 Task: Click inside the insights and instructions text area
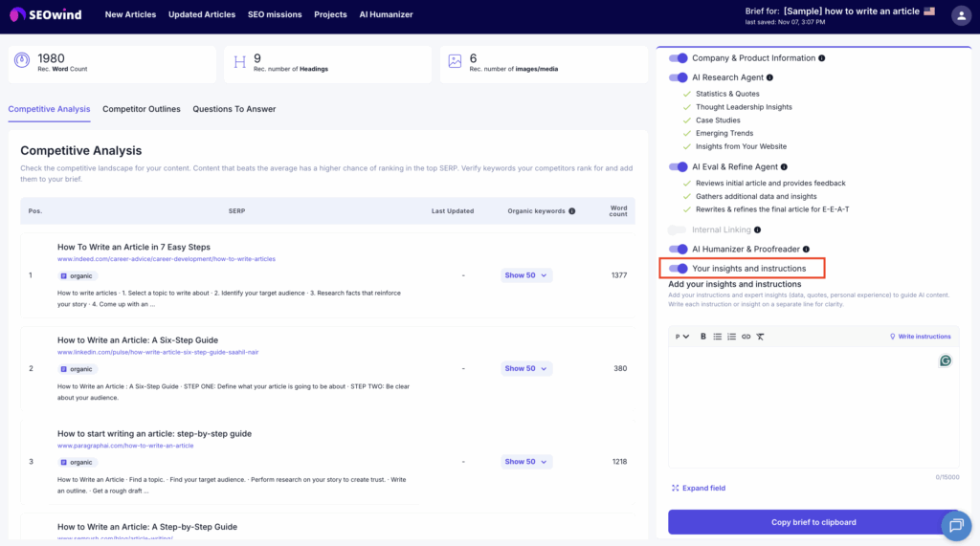[813, 407]
